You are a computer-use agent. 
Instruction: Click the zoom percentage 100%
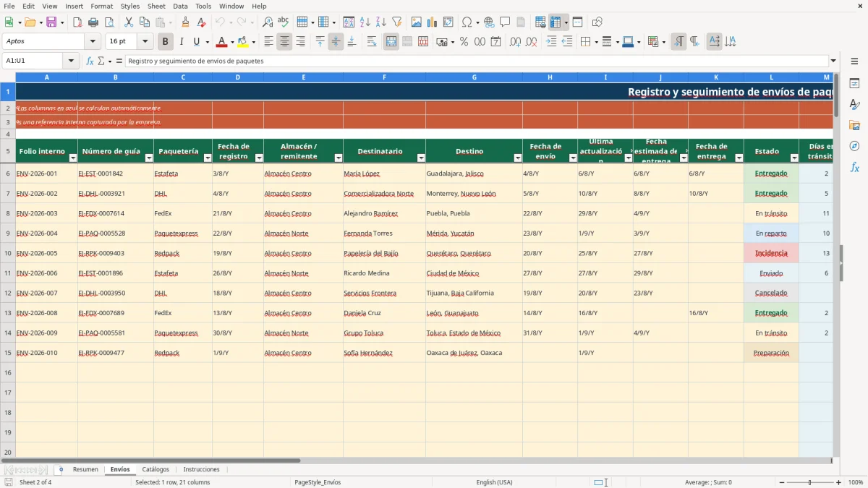[856, 482]
